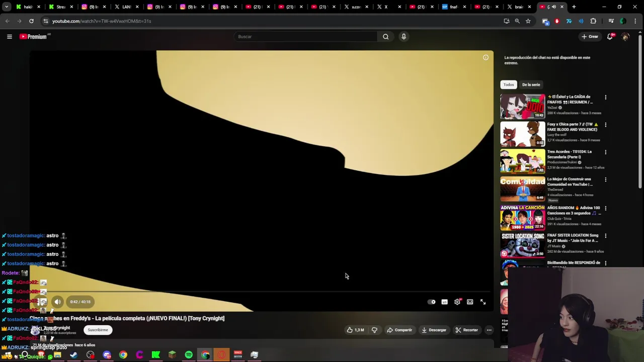
Task: Open the Minecraft taskbar icon
Action: tap(172, 355)
